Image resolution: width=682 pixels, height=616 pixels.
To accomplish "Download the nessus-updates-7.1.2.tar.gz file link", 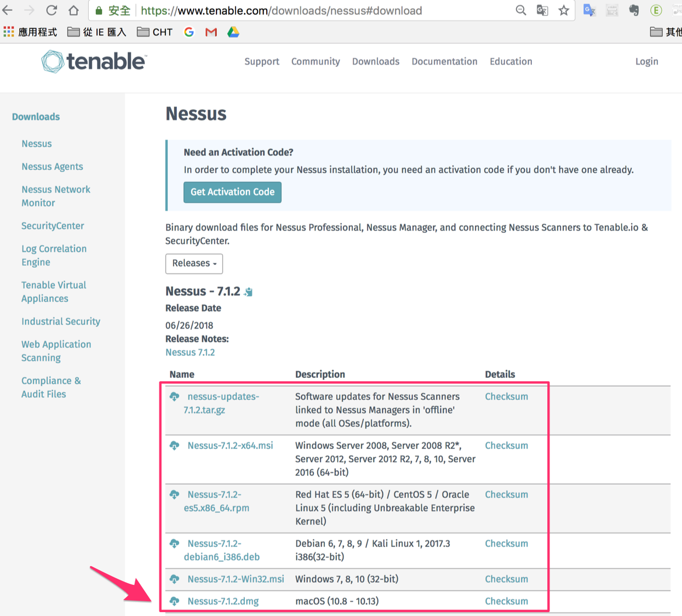I will [221, 403].
